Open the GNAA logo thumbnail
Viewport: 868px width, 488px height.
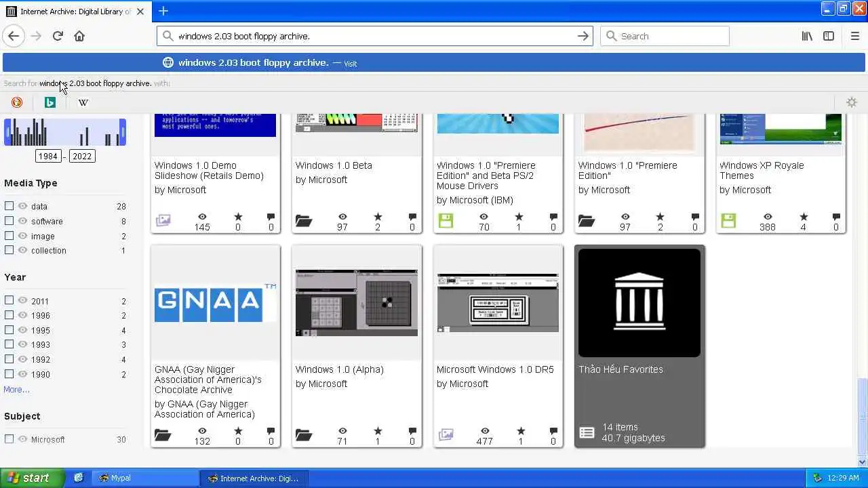[x=216, y=302]
